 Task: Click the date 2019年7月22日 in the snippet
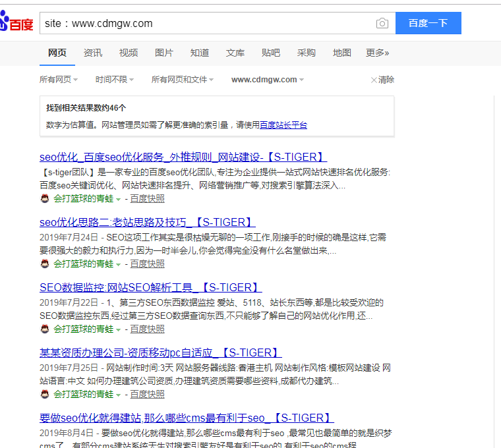coord(69,302)
